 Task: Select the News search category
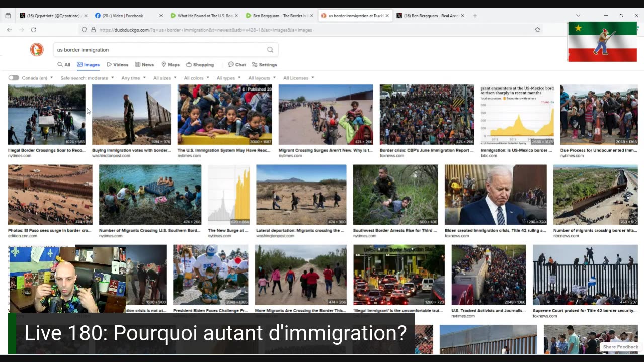(x=144, y=65)
